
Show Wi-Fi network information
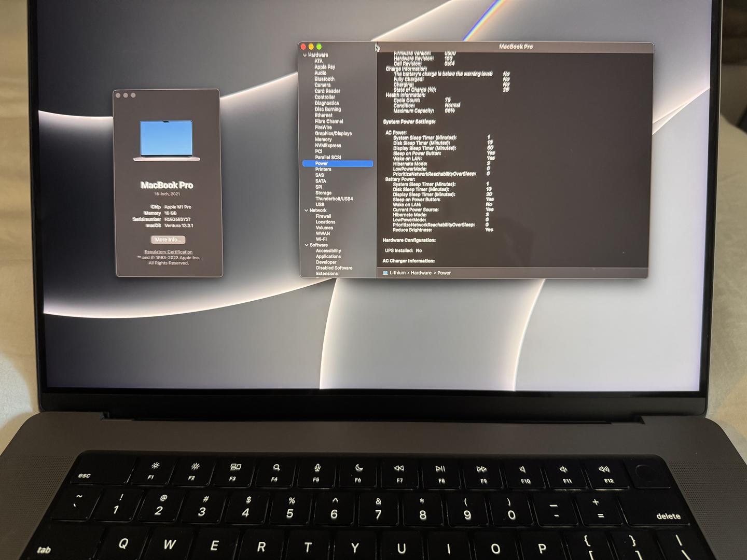321,239
